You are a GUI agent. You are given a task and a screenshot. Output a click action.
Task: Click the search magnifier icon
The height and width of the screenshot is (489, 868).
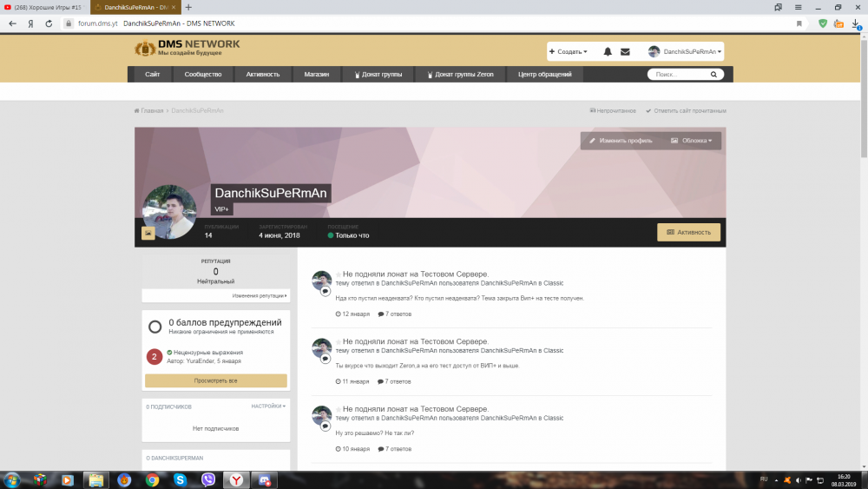[x=713, y=75]
